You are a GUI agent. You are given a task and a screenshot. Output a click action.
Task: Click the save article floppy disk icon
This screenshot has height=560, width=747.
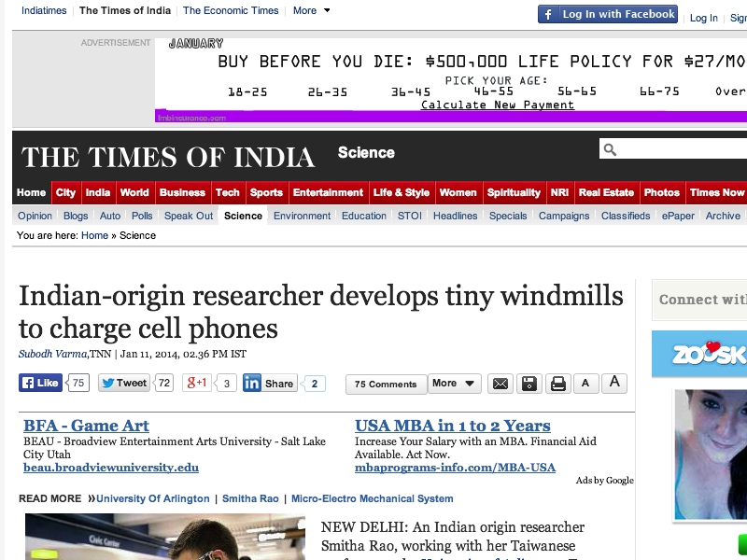529,384
